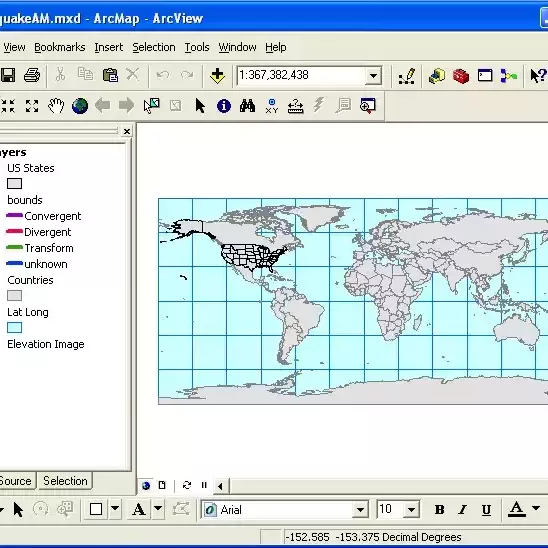This screenshot has height=548, width=548.
Task: Switch to the Selection tab
Action: [65, 481]
